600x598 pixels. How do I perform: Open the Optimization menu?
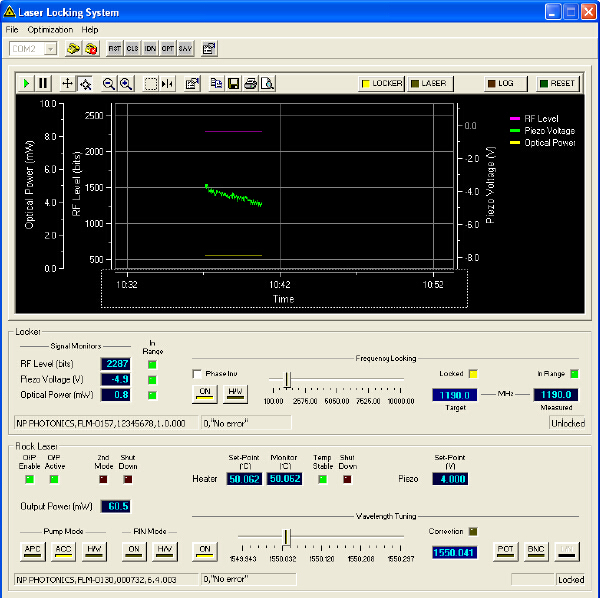tap(50, 30)
